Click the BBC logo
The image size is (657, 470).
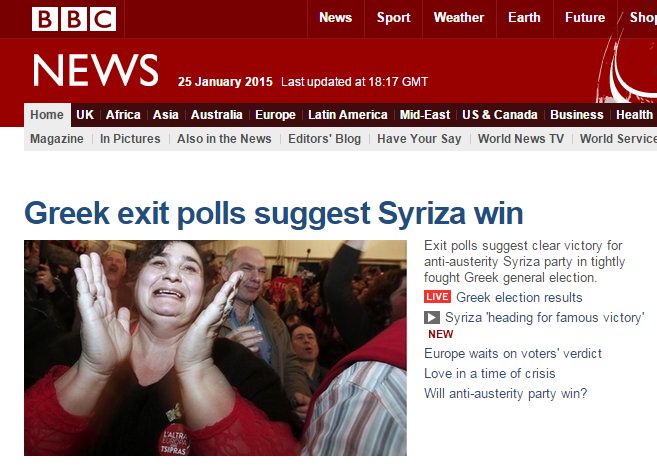(x=74, y=19)
